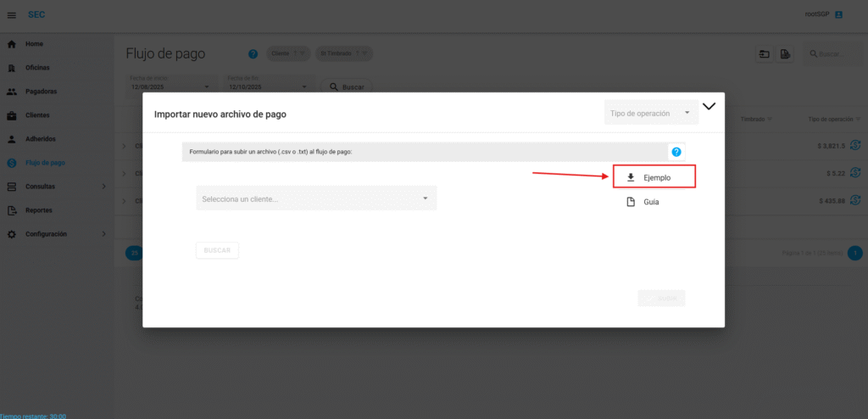The image size is (868, 419).
Task: Click the help icon beside Flujo de pago
Action: (x=253, y=54)
